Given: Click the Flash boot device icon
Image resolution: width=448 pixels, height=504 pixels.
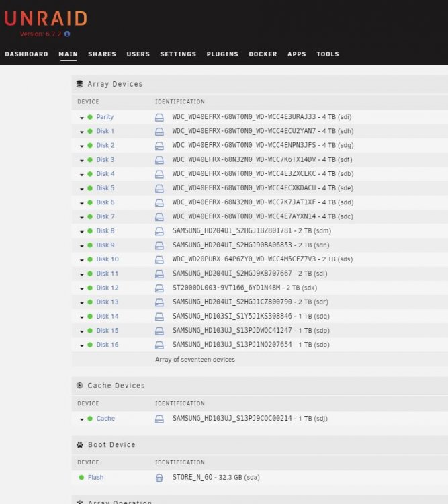Looking at the screenshot, I should (159, 478).
